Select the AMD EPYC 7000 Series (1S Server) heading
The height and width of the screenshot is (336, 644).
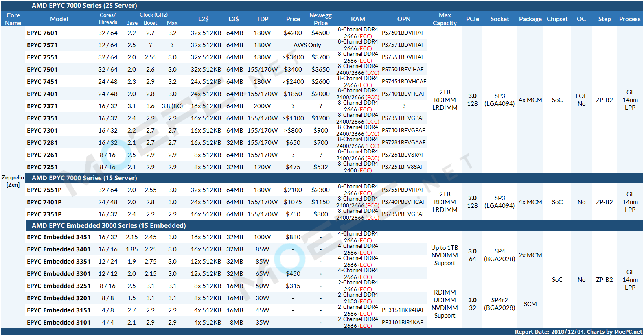tap(84, 178)
